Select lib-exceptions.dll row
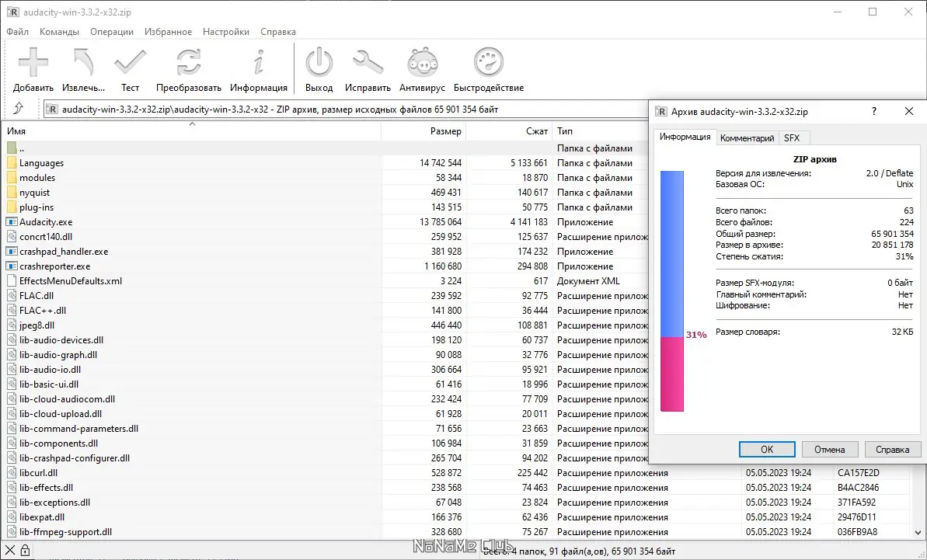The height and width of the screenshot is (560, 927). [x=456, y=503]
